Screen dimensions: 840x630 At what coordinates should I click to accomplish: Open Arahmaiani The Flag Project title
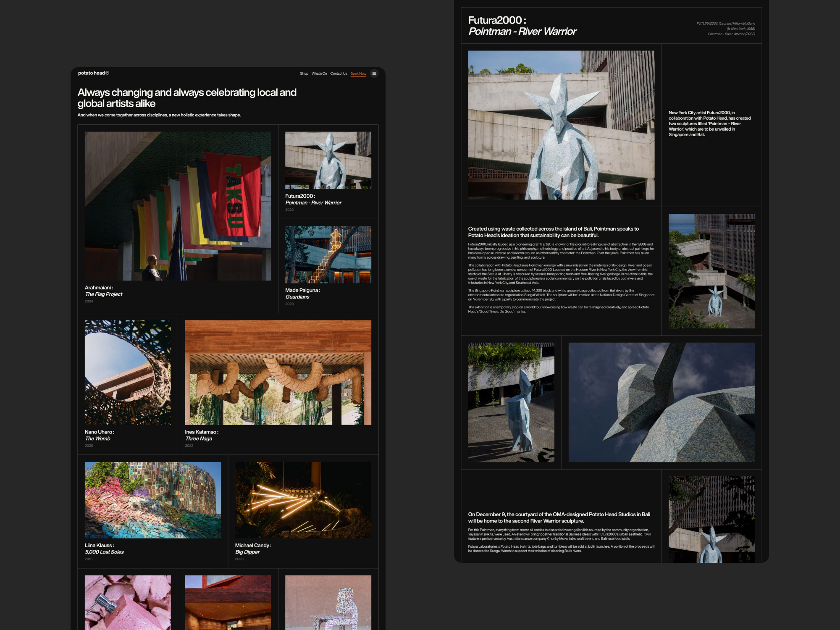103,291
